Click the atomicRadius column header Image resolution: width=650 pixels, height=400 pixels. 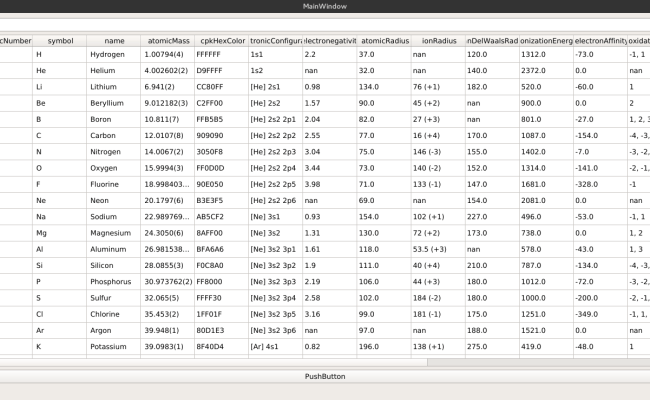[x=384, y=41]
